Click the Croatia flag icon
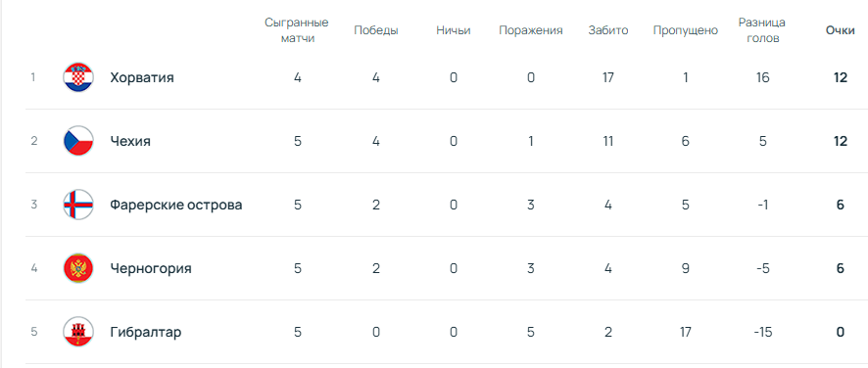 coord(78,77)
